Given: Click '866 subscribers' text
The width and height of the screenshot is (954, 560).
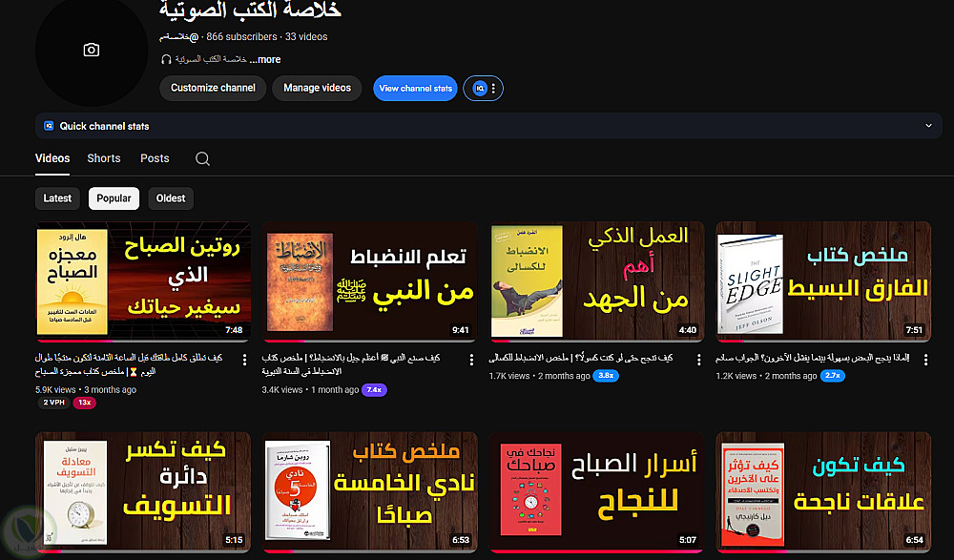Looking at the screenshot, I should point(241,37).
